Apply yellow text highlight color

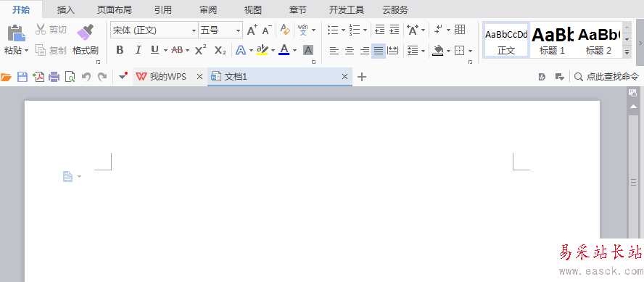click(262, 51)
